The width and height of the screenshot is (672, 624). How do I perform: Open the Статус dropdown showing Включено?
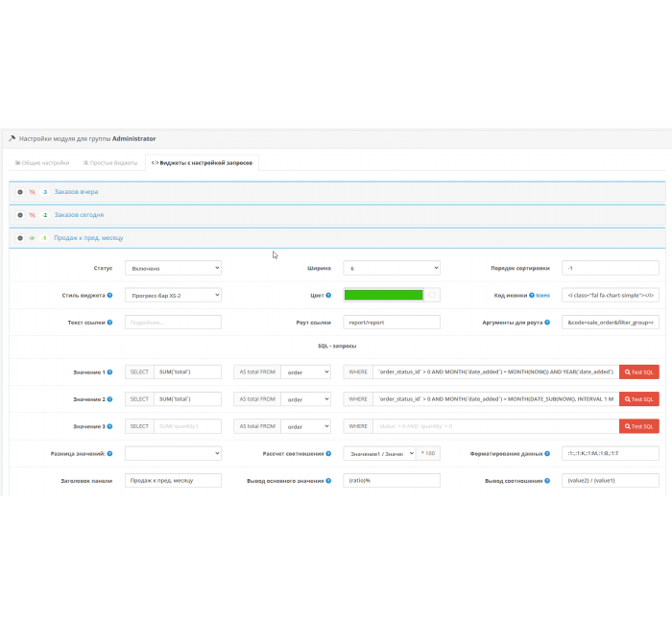[x=173, y=268]
